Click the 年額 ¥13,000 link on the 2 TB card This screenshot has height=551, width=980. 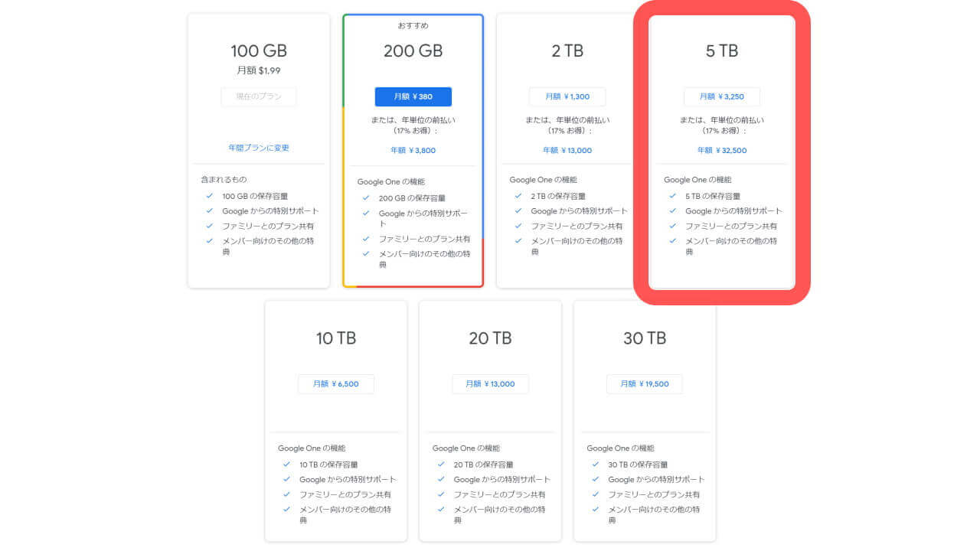[567, 150]
